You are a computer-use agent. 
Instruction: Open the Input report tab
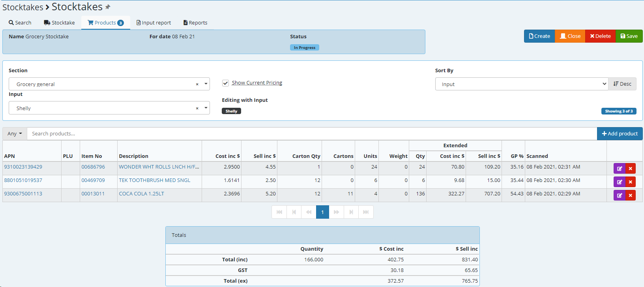point(154,23)
